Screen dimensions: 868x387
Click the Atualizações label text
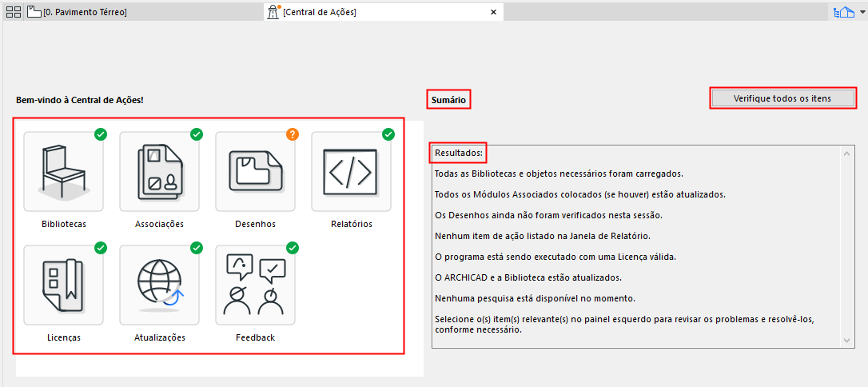point(159,337)
